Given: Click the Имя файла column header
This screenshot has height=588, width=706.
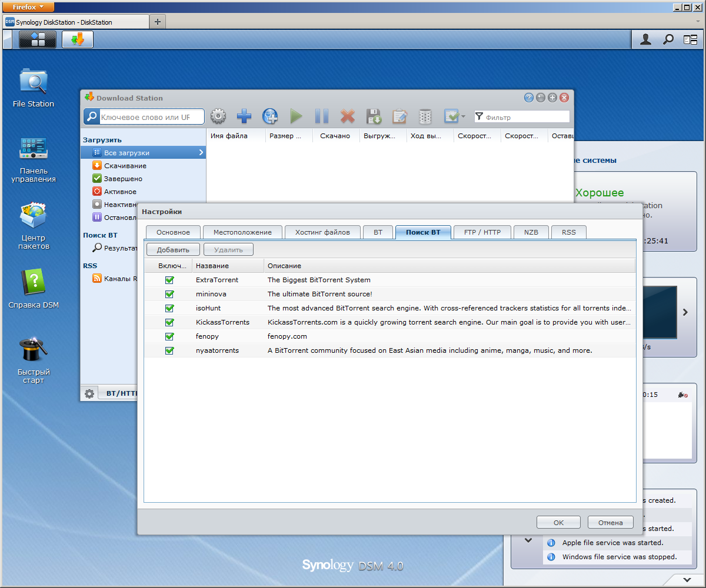Looking at the screenshot, I should pos(235,136).
